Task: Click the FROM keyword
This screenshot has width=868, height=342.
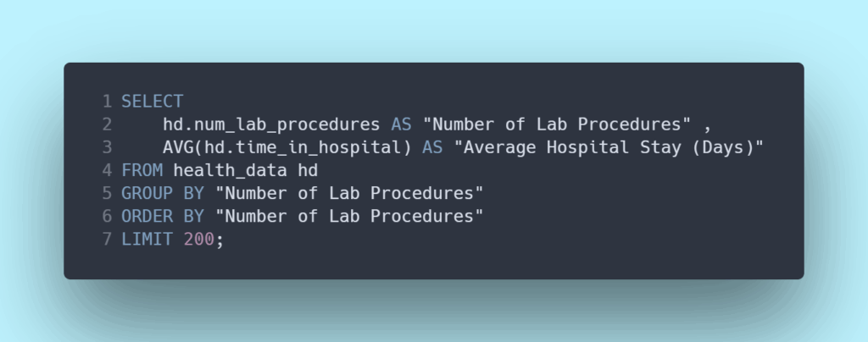Action: click(x=142, y=170)
